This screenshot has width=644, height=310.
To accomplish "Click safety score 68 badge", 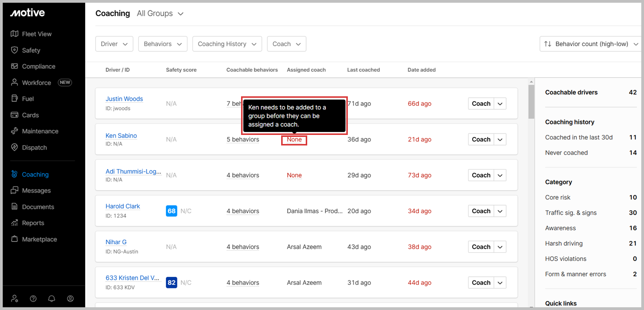I will point(171,211).
